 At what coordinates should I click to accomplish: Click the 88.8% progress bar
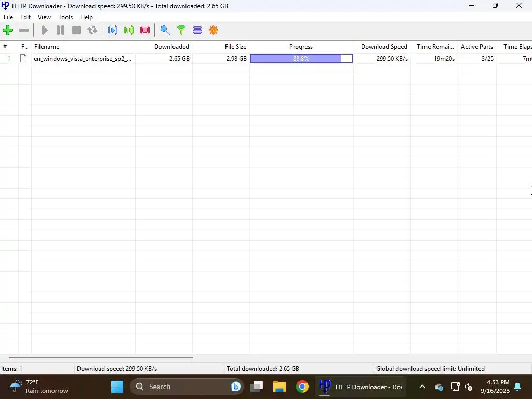point(301,58)
